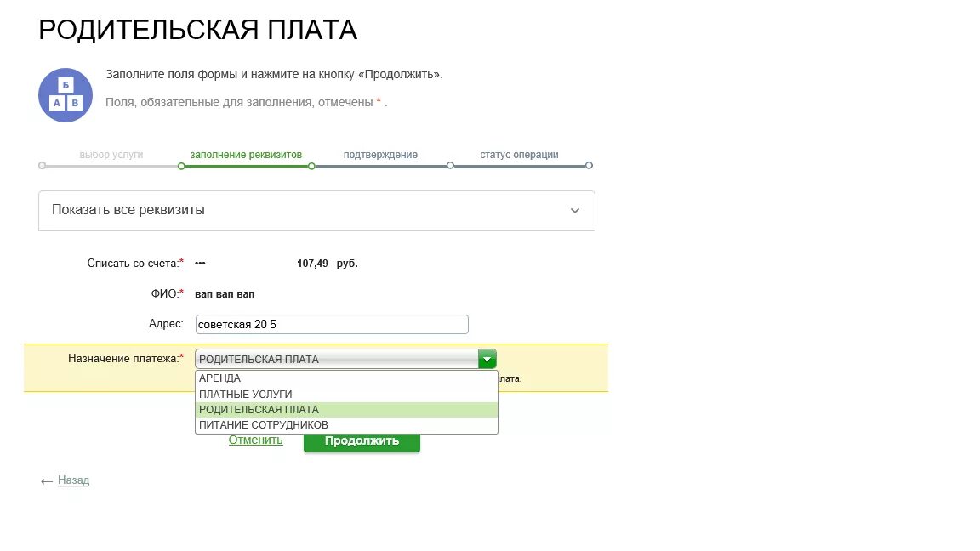Click the Отменить link
This screenshot has height=551, width=980.
pyautogui.click(x=254, y=440)
